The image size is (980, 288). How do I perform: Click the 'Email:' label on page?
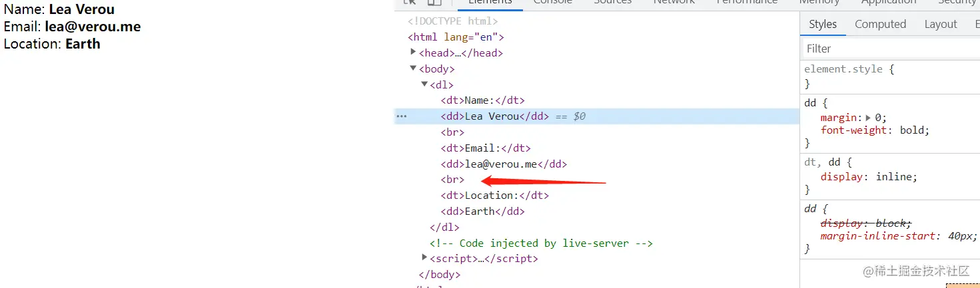[x=23, y=27]
